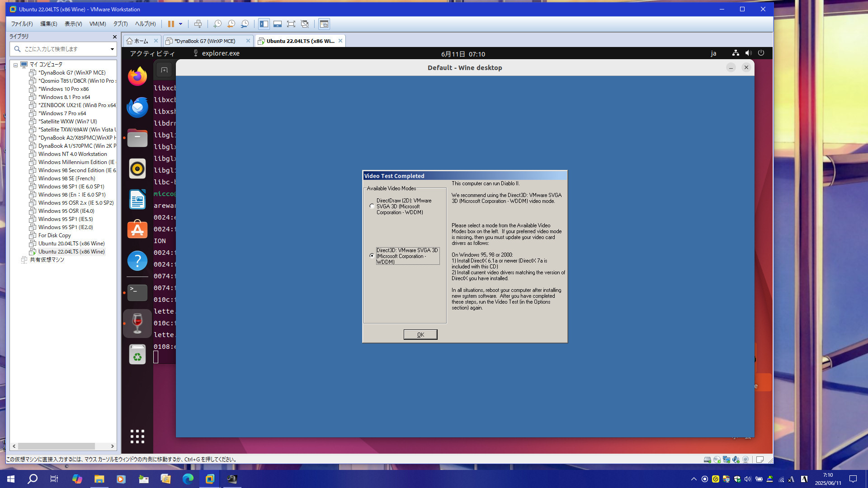Click VMware hard disk status icon
This screenshot has height=488, width=868.
[707, 460]
